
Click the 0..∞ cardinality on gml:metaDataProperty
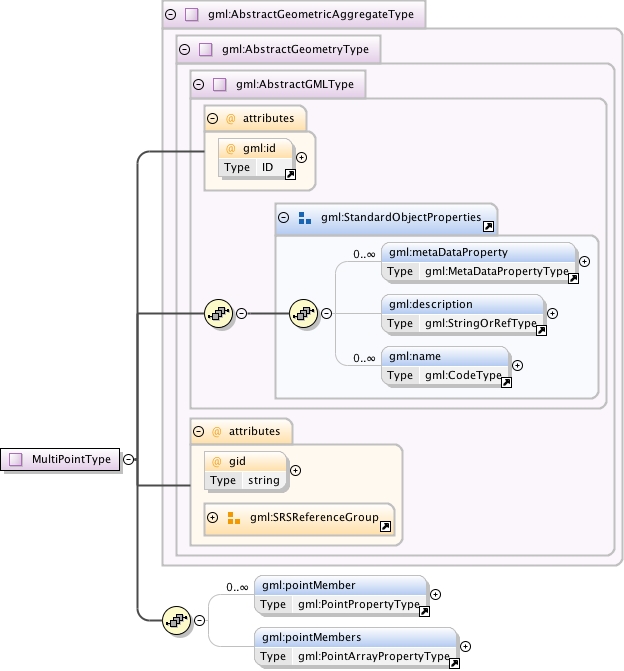(364, 255)
